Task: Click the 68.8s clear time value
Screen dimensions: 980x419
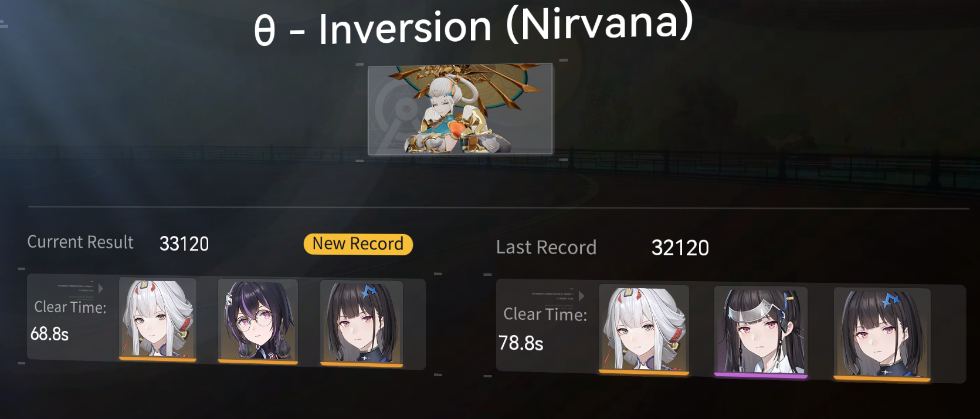Action: click(49, 334)
